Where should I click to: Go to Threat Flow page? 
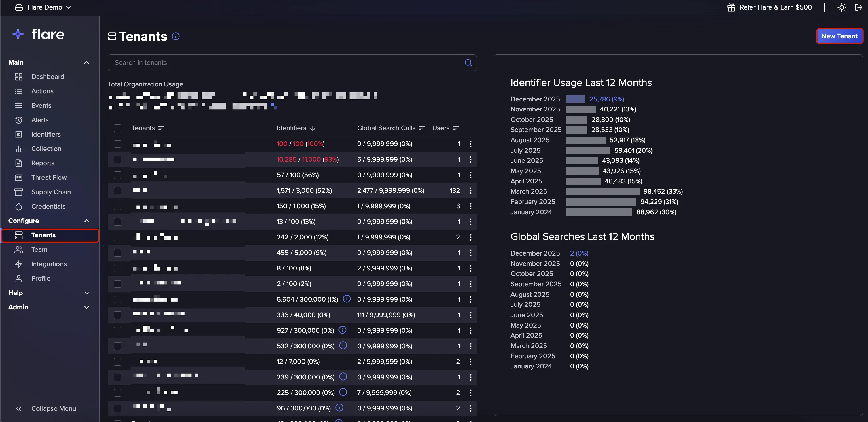pyautogui.click(x=49, y=177)
